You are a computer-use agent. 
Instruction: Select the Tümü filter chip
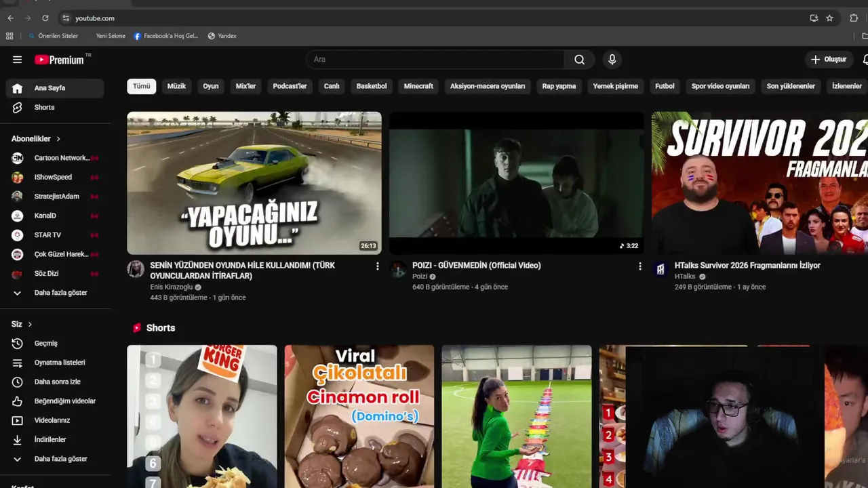[142, 86]
